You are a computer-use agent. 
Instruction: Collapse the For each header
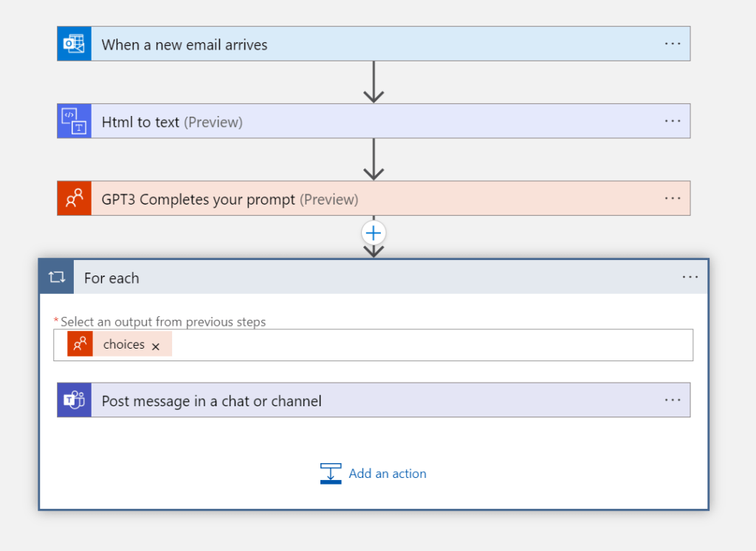click(x=374, y=277)
